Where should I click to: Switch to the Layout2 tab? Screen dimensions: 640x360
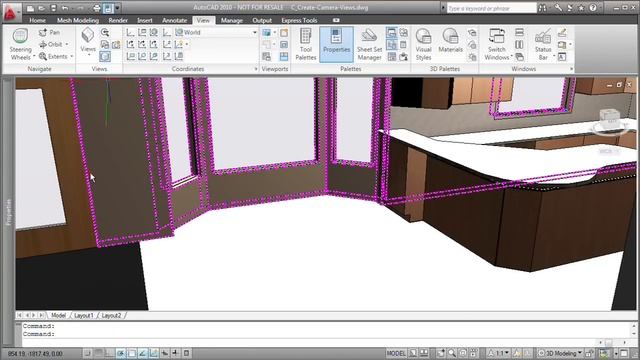click(x=111, y=316)
